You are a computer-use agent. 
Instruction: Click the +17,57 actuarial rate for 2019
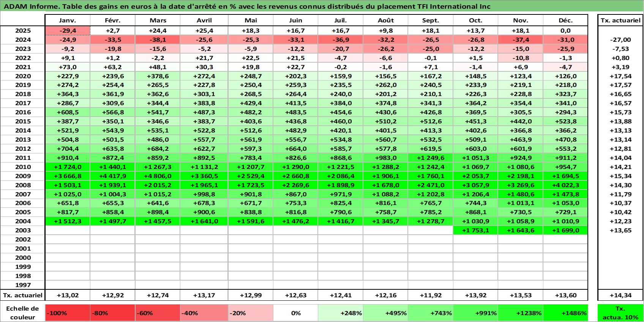620,85
